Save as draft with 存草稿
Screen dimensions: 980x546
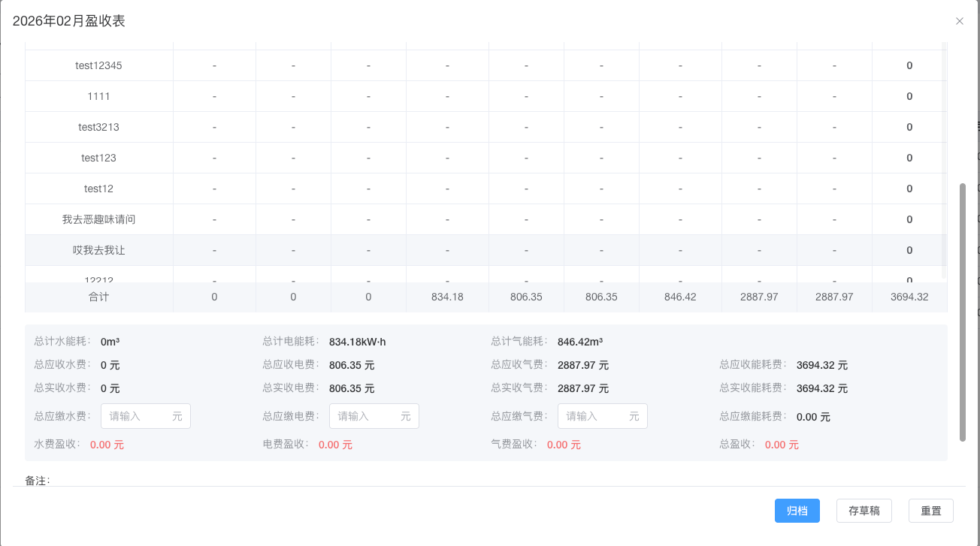864,511
